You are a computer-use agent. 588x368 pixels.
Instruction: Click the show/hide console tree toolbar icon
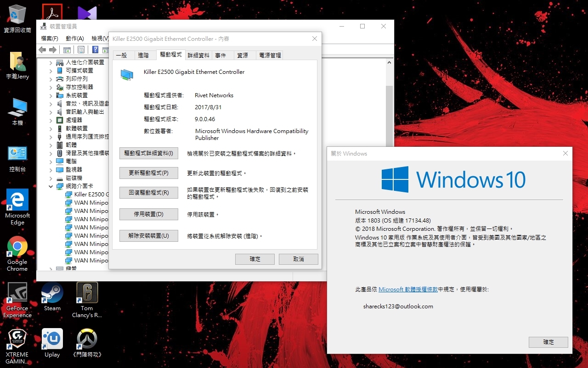67,50
